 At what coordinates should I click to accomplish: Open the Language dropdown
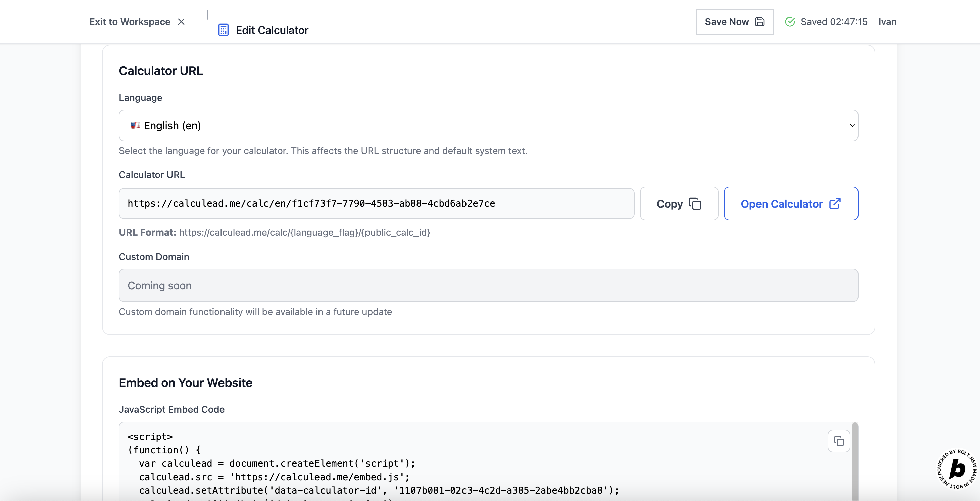(488, 125)
